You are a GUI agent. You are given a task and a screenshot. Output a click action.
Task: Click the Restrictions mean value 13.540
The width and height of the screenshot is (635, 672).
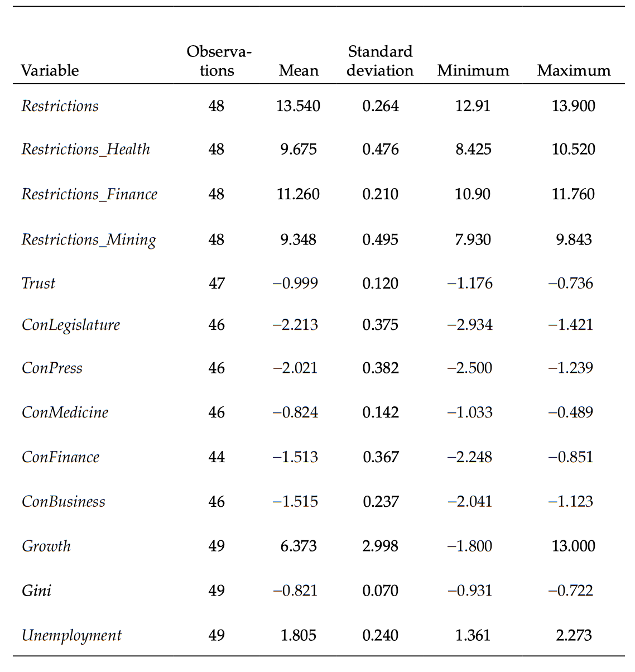[x=298, y=105]
